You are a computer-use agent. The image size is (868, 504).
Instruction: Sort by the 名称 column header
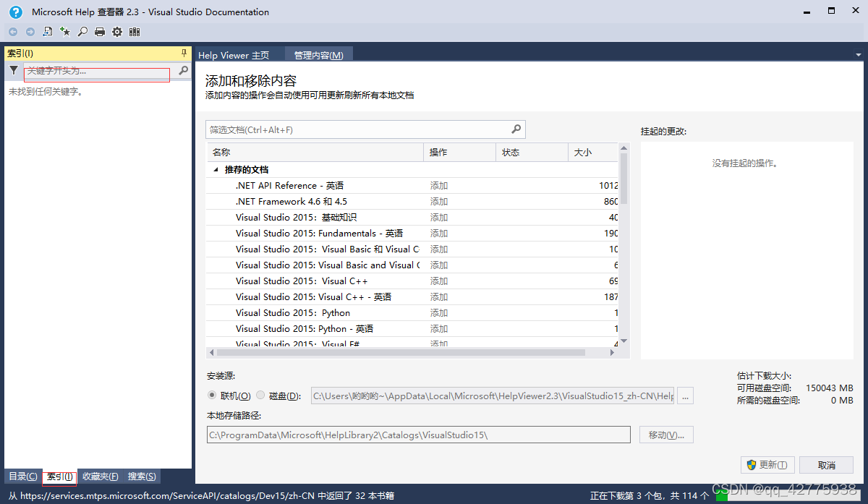[x=315, y=152]
